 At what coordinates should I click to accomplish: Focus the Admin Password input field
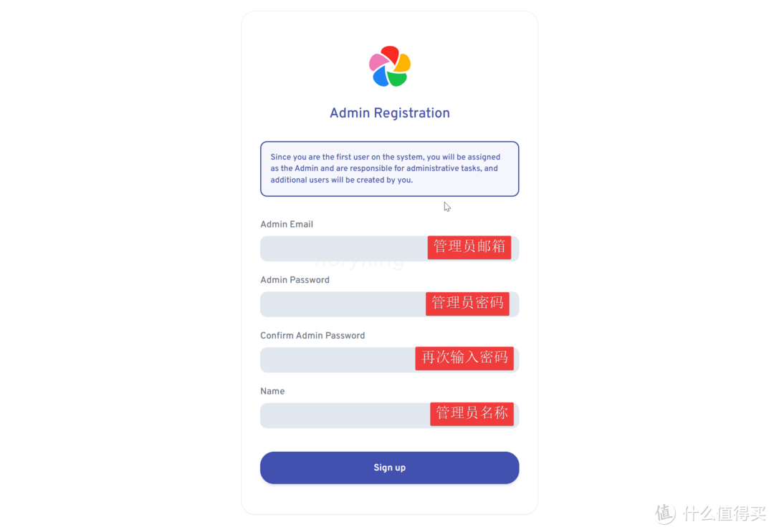pyautogui.click(x=341, y=304)
